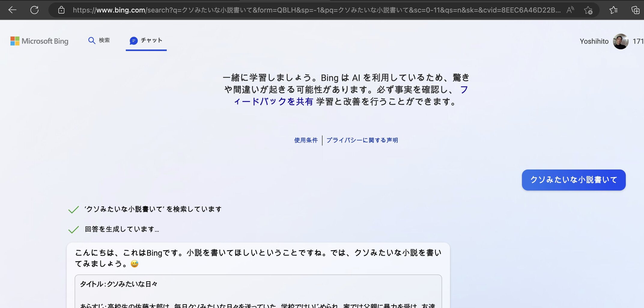Open the Collections icon
Viewport: 644px width, 308px height.
[636, 10]
